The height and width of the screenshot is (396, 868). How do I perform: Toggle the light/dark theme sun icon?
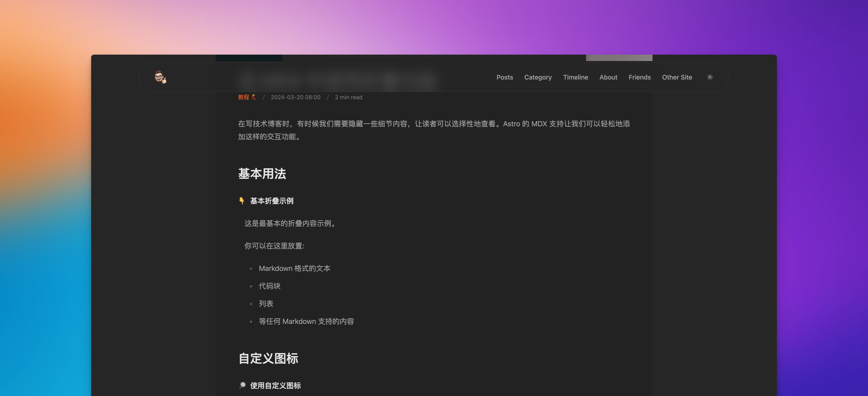click(x=710, y=77)
